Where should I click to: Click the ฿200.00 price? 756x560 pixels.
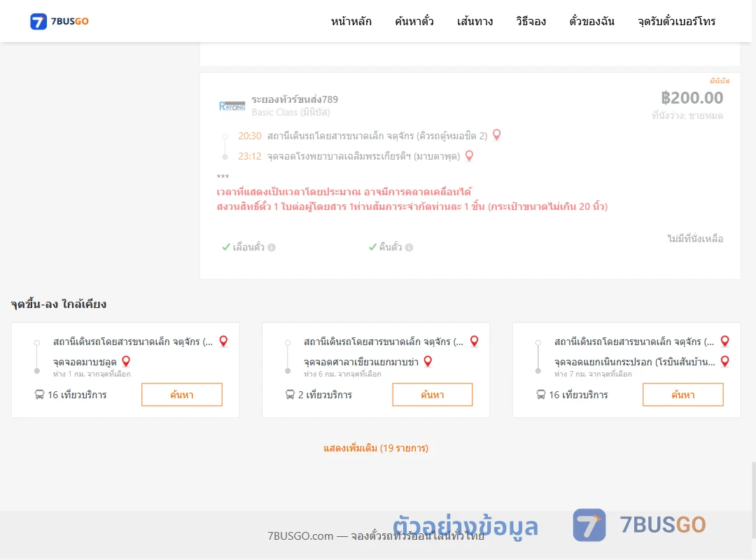[692, 98]
